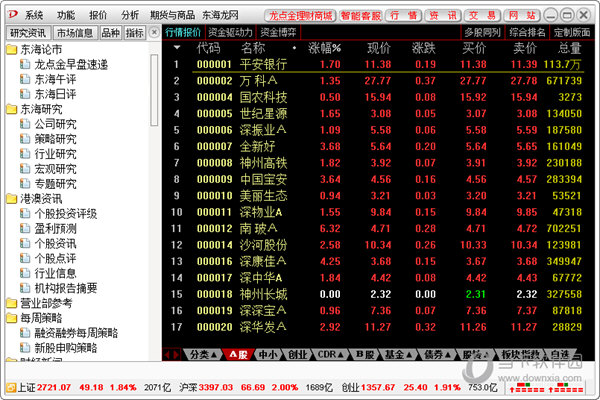The width and height of the screenshot is (600, 400).
Task: Open table header dropdown arrow before 代码
Action: point(176,48)
